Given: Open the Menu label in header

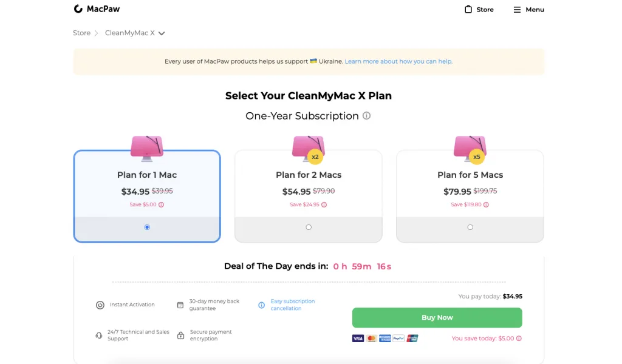Looking at the screenshot, I should (535, 10).
